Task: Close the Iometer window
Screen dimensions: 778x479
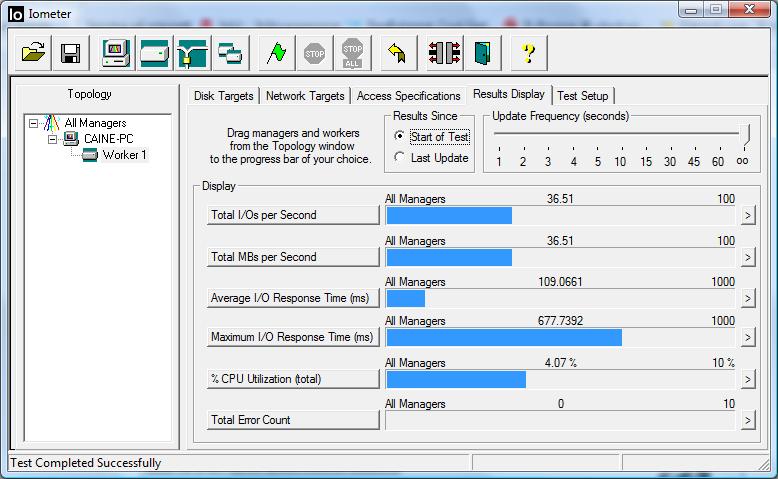Action: tap(749, 9)
